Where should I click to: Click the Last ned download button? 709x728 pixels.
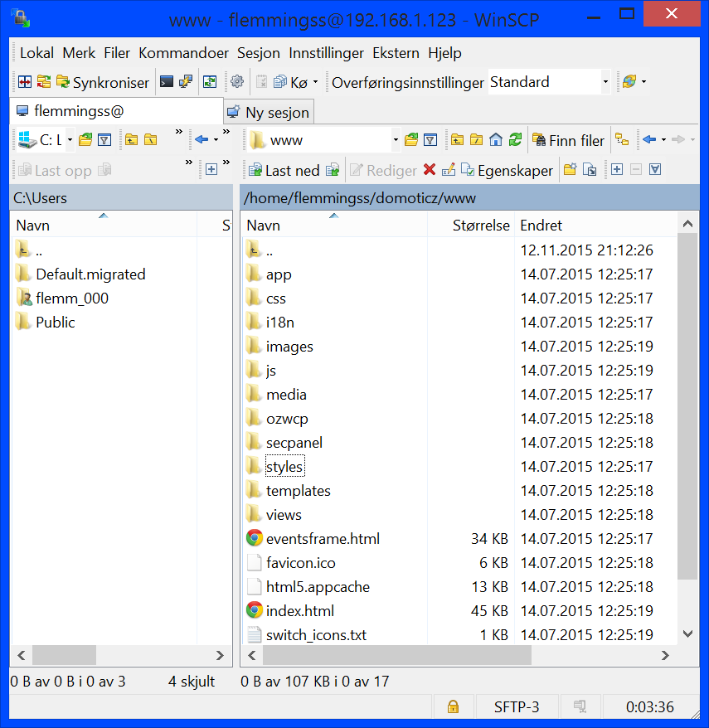tap(284, 171)
